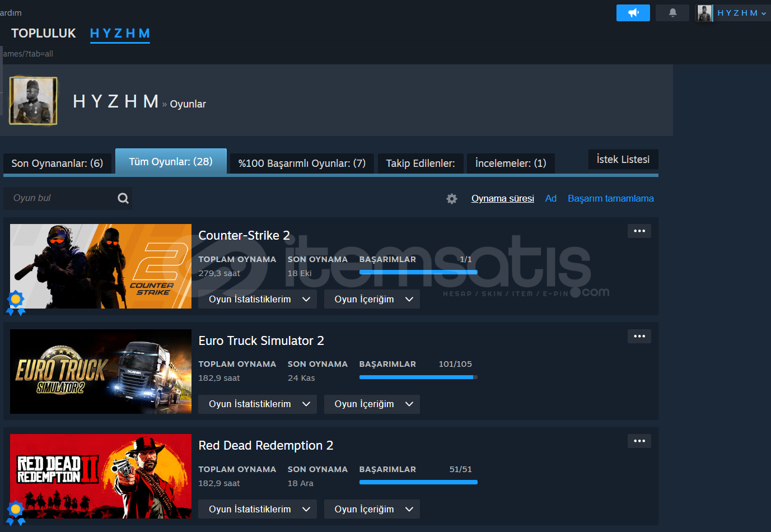Switch to the Takip Edilenler tab
The height and width of the screenshot is (532, 771).
[x=420, y=164]
